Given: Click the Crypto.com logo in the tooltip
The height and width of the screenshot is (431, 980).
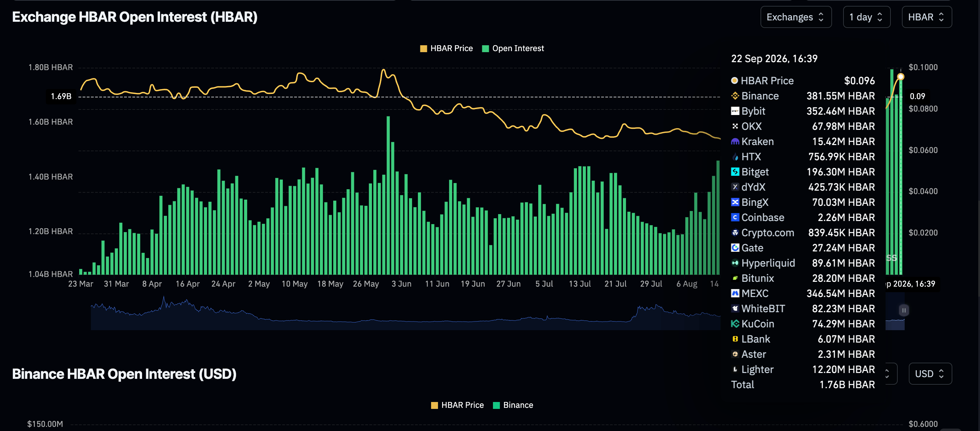Looking at the screenshot, I should pyautogui.click(x=735, y=233).
